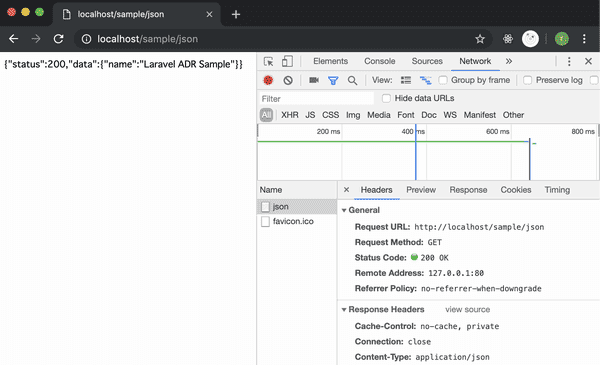Open the Preview detail tab
Screen dimensions: 600x365
click(421, 190)
